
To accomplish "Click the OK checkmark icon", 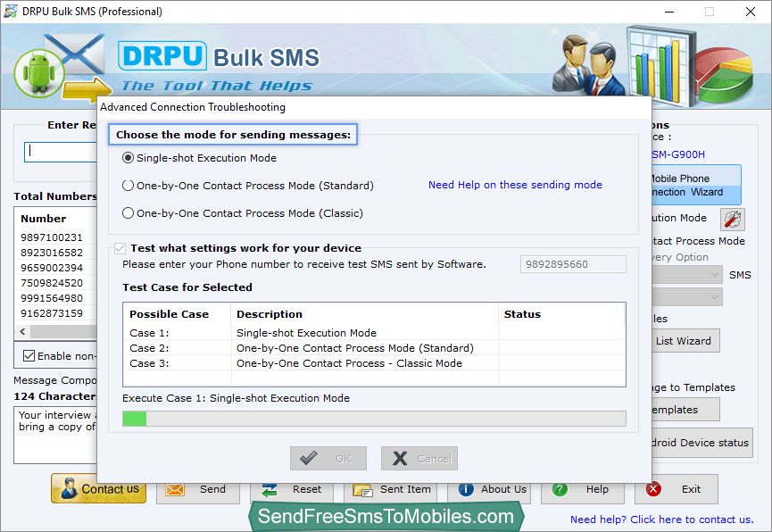I will tap(309, 458).
